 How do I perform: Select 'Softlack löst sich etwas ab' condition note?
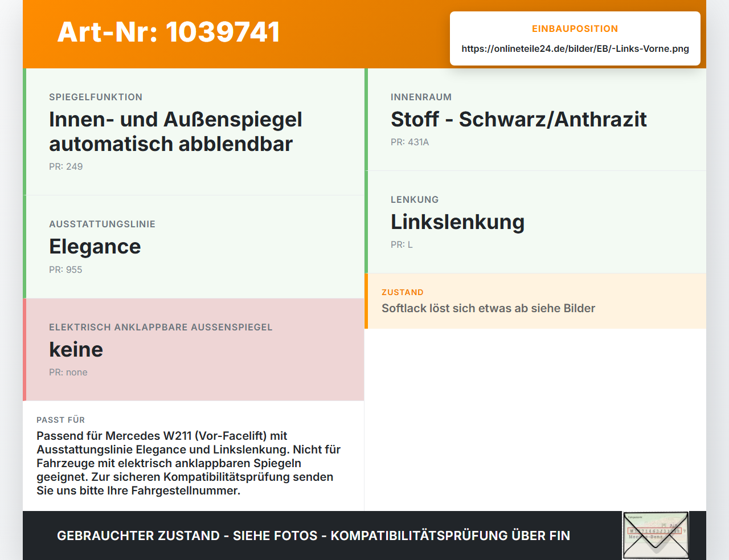pyautogui.click(x=488, y=308)
